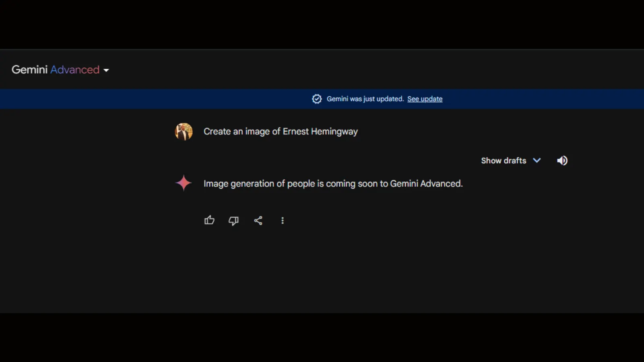This screenshot has width=644, height=362.
Task: Click the Gemini logo text
Action: (29, 70)
